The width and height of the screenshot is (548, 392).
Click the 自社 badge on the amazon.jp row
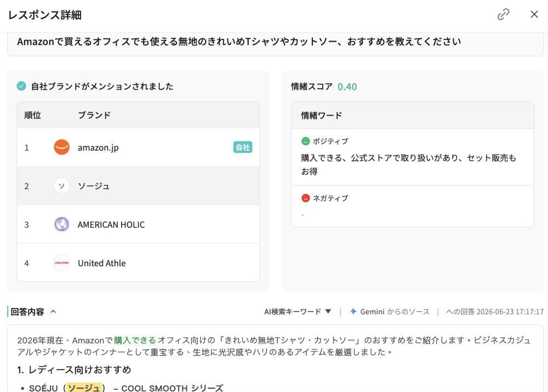tap(243, 147)
